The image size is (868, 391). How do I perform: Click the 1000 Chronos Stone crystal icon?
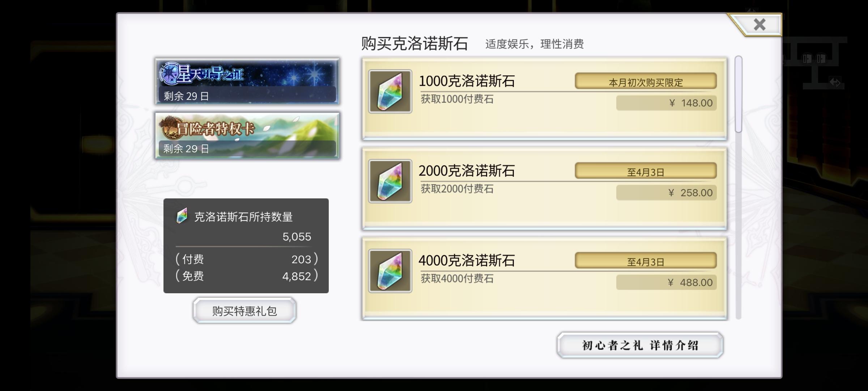(390, 91)
